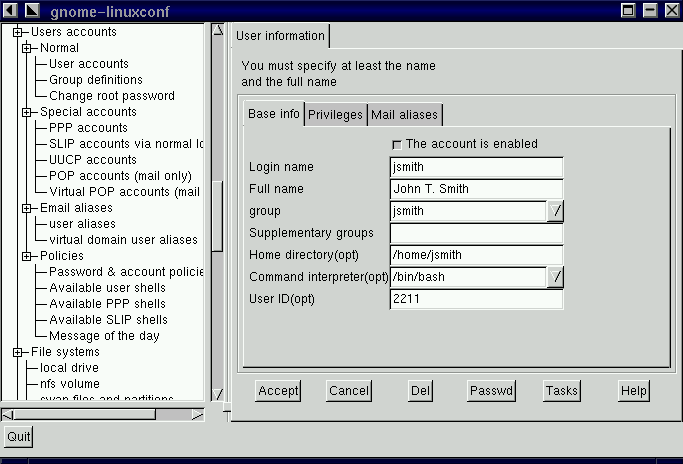Viewport: 683px width, 464px height.
Task: Click inside the Login name field
Action: click(477, 167)
